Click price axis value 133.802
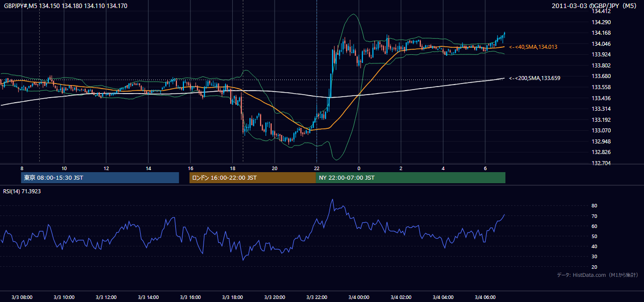 coord(601,65)
